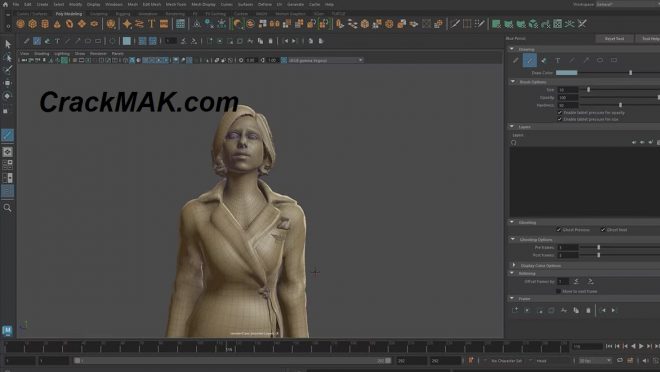
Task: Click the Blue Pencil tool in left toolbox
Action: (x=7, y=135)
